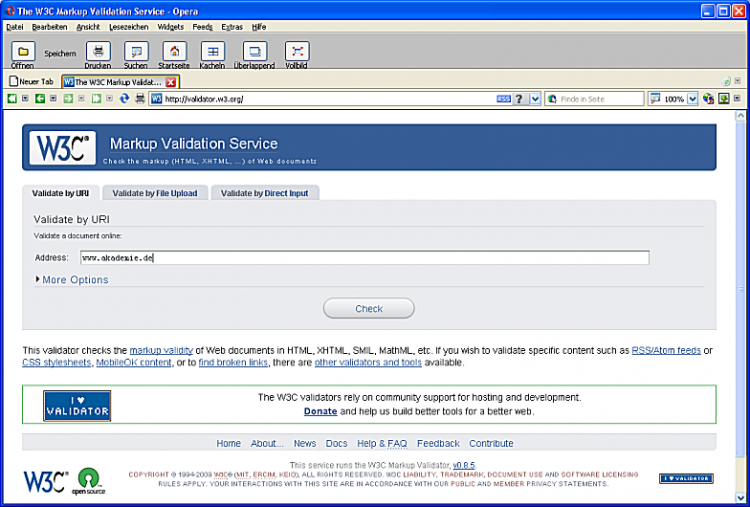Screen dimensions: 750x507
Task: Cascade windows with Überlappend icon
Action: click(x=255, y=52)
